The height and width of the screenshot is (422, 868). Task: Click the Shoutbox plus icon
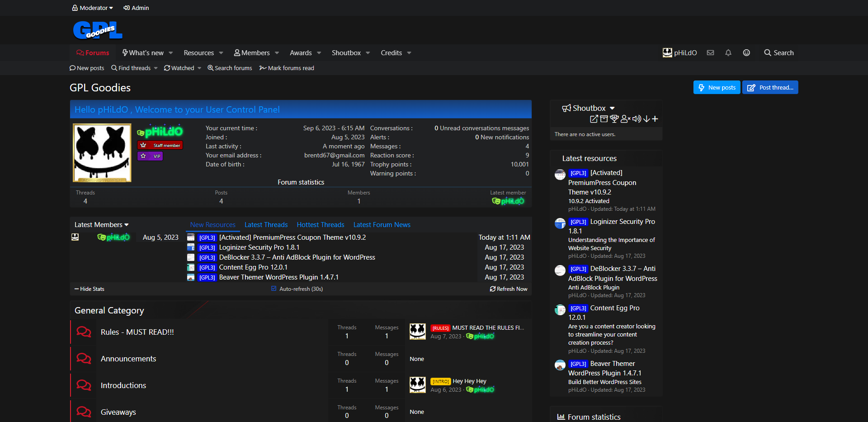pos(655,119)
